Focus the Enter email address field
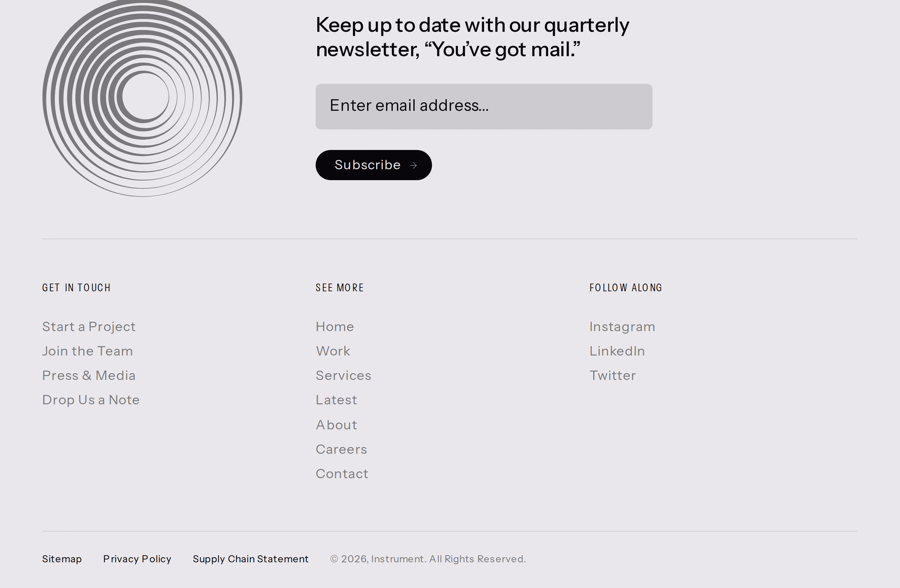 [484, 107]
